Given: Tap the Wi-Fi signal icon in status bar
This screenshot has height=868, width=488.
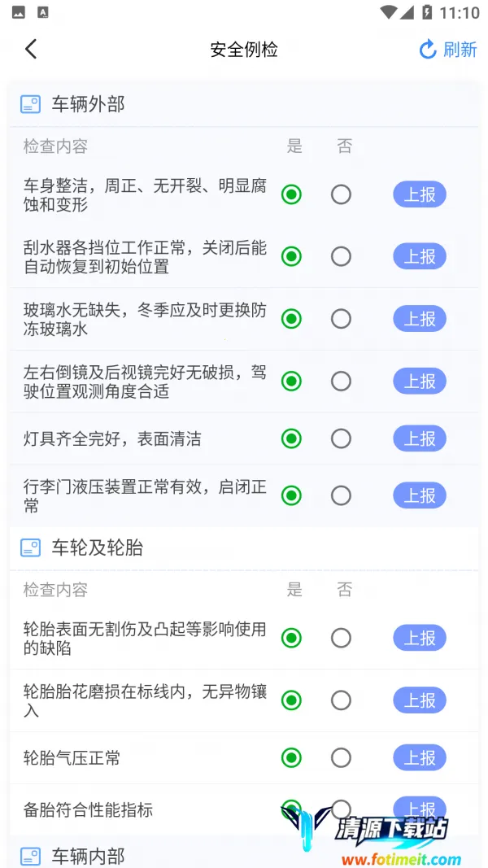Looking at the screenshot, I should 390,12.
